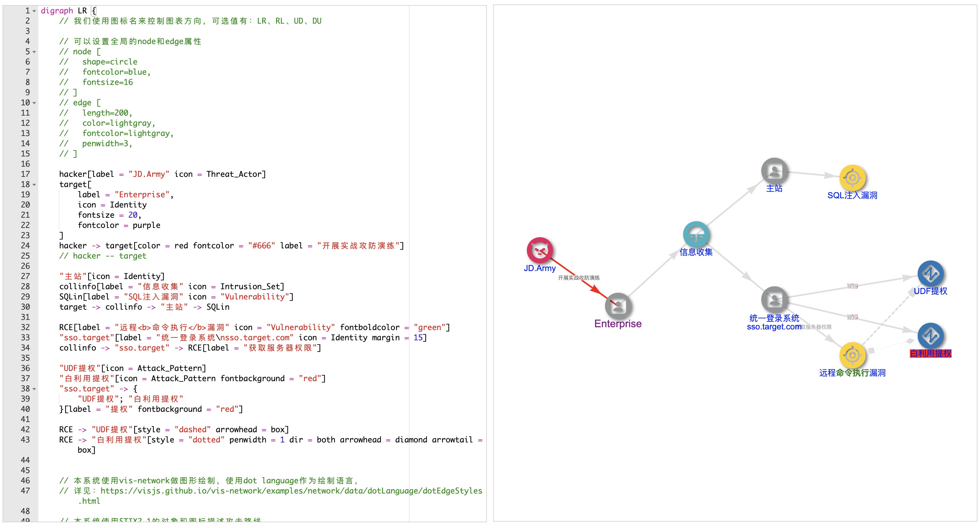
Task: Click 'Threat_Actor' text on line 17
Action: [234, 174]
